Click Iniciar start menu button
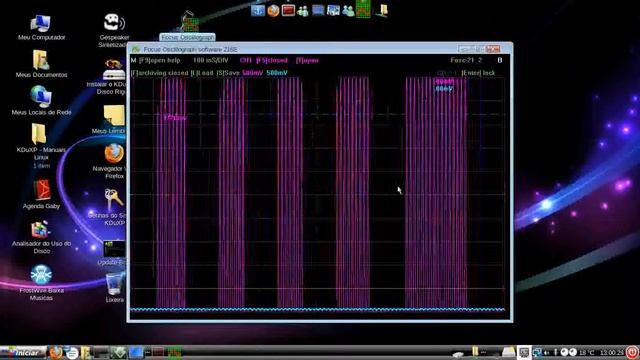640x360 pixels. click(x=24, y=352)
